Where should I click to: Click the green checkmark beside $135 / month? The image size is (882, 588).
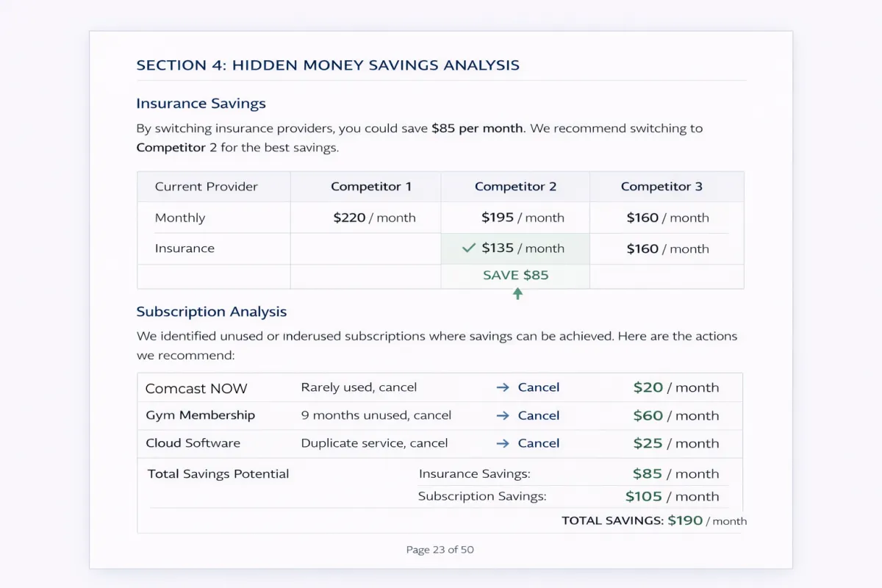click(468, 248)
